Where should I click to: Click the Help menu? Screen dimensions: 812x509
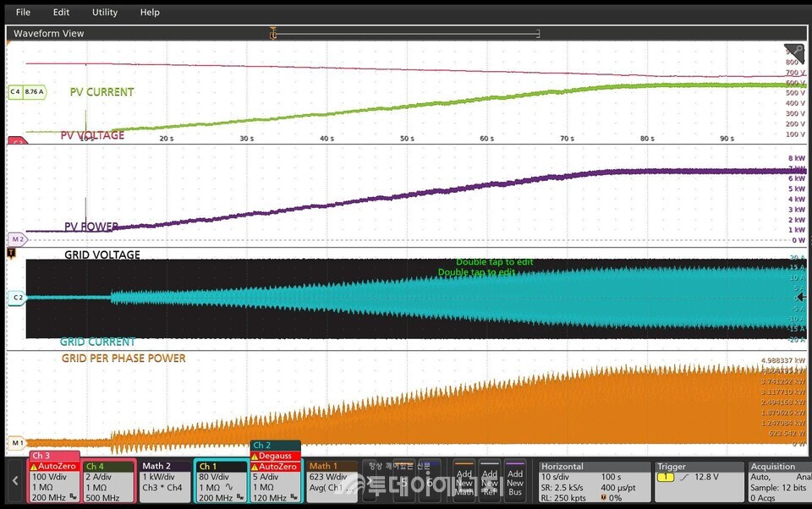(150, 13)
